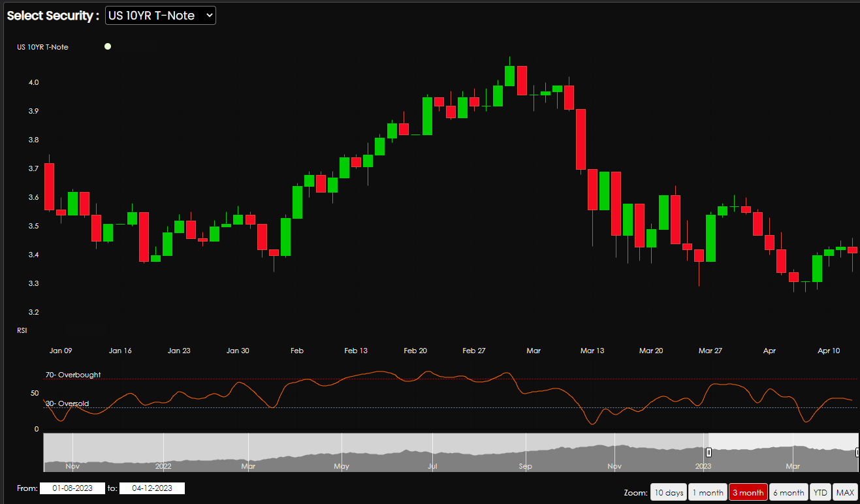Click the From date input field

click(x=72, y=488)
